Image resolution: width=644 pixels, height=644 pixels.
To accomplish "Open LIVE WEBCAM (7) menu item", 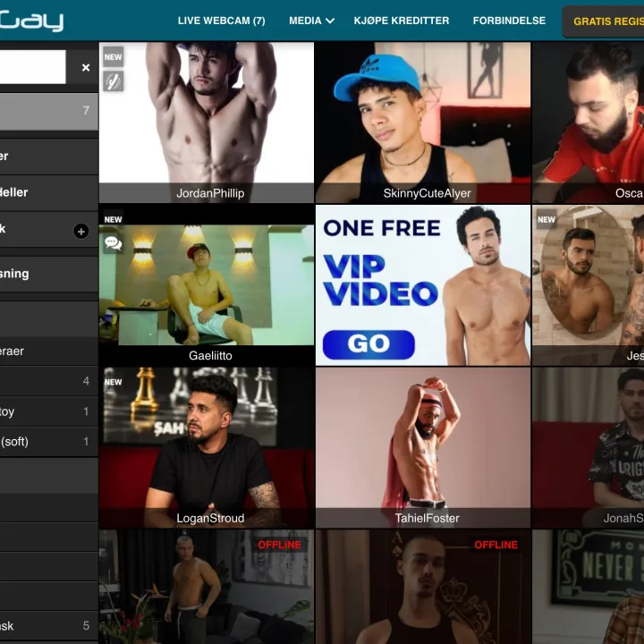I will (x=222, y=21).
